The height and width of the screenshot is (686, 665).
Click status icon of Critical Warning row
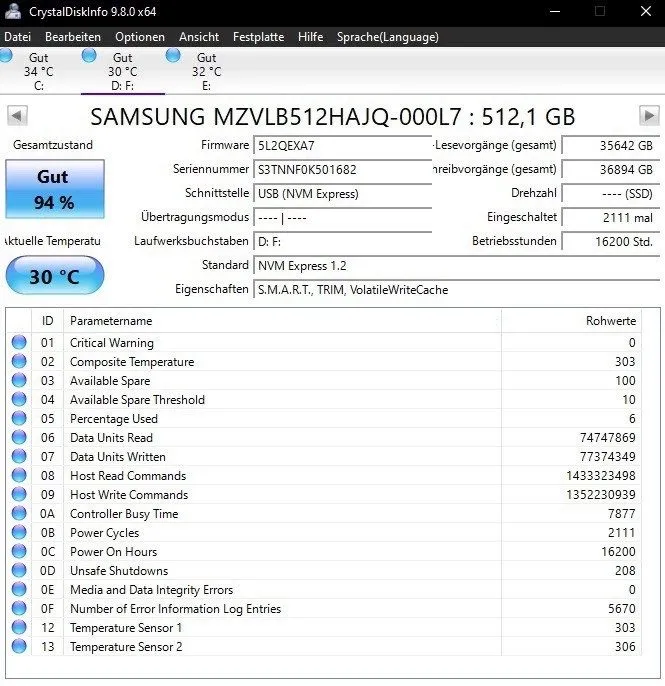tap(19, 342)
